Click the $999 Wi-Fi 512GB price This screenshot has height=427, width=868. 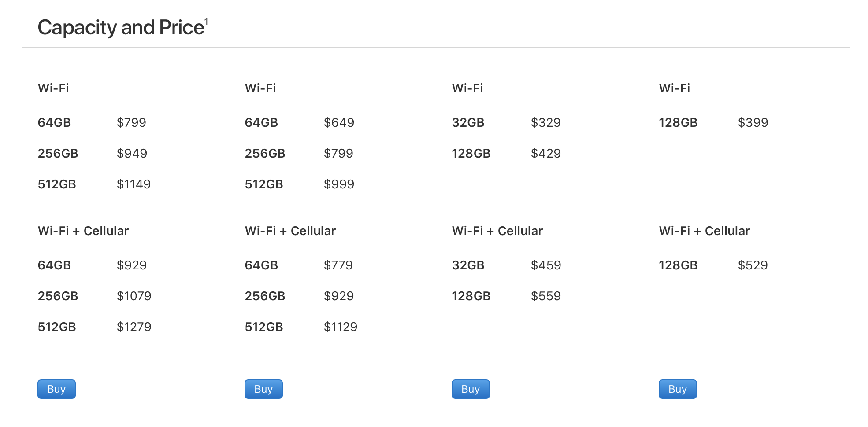point(339,184)
